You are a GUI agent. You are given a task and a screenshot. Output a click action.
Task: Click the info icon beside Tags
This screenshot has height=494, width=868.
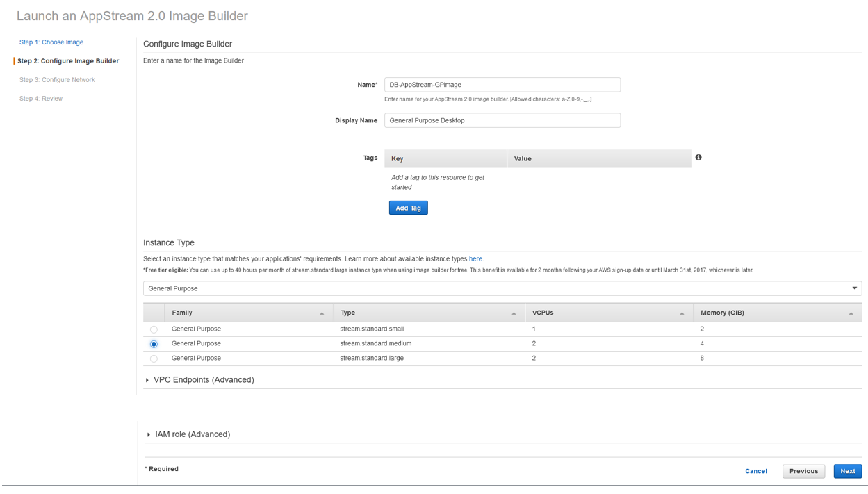point(698,158)
